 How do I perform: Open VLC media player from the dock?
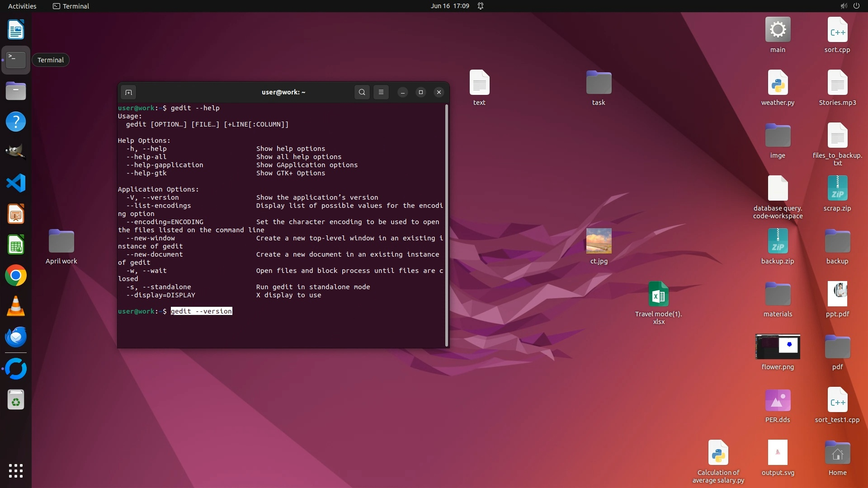point(16,306)
